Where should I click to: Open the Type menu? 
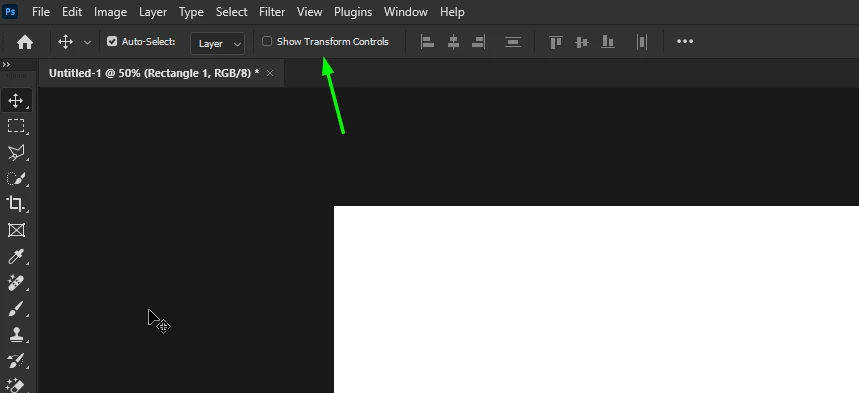pos(191,12)
